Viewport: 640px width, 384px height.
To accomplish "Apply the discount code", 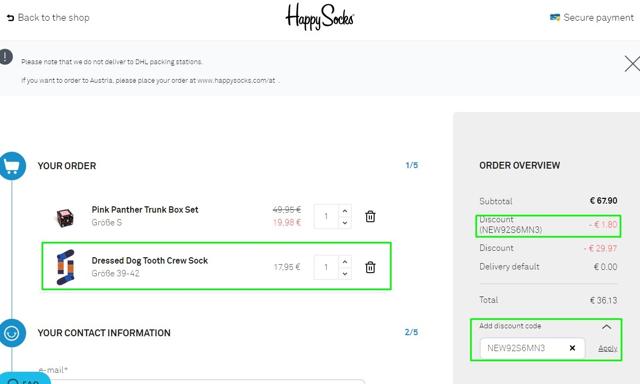I will (x=608, y=348).
